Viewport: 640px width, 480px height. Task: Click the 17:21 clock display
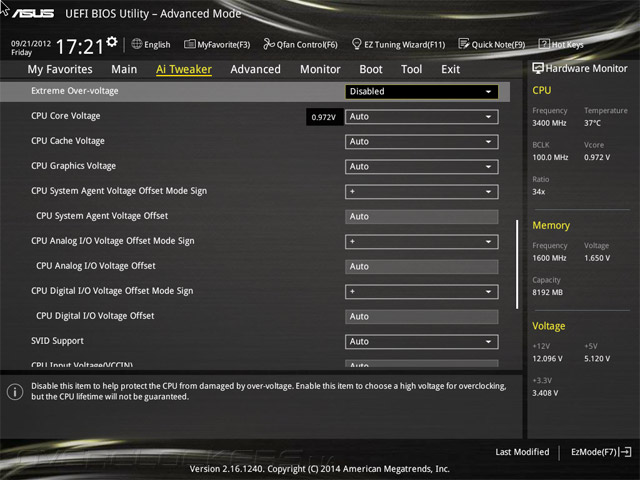(80, 46)
